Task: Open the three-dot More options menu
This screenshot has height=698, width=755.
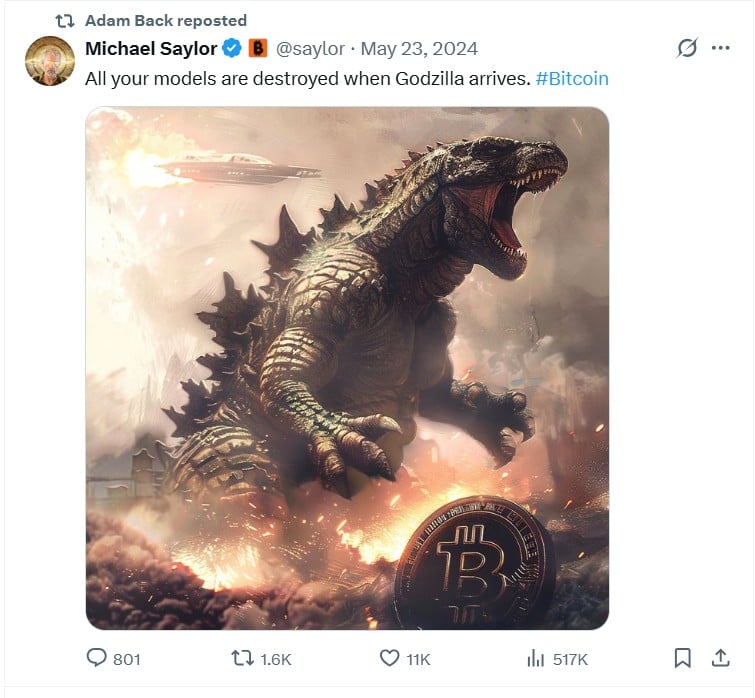Action: [720, 48]
